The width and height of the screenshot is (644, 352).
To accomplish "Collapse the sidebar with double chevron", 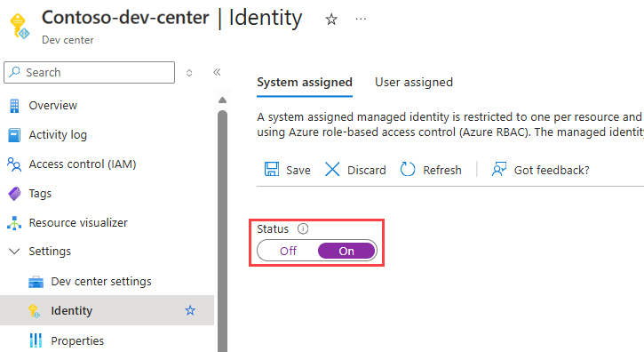I will tap(217, 72).
